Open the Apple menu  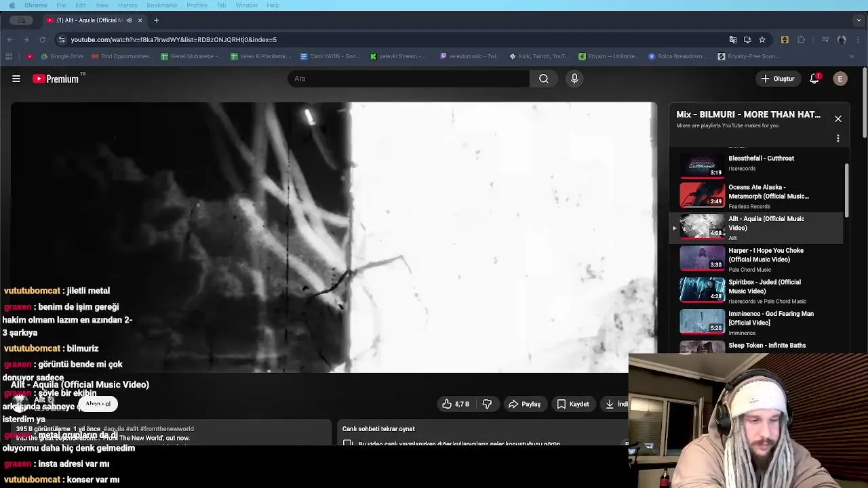(12, 5)
